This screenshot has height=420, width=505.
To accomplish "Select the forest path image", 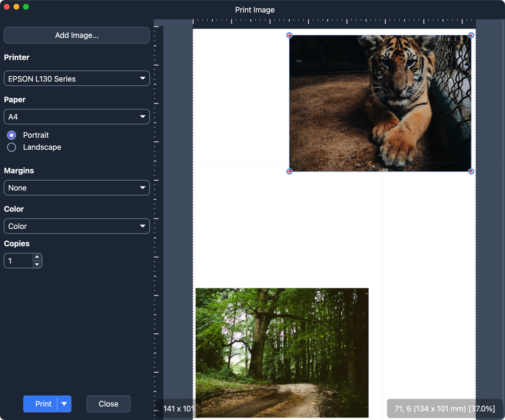I will click(x=282, y=352).
